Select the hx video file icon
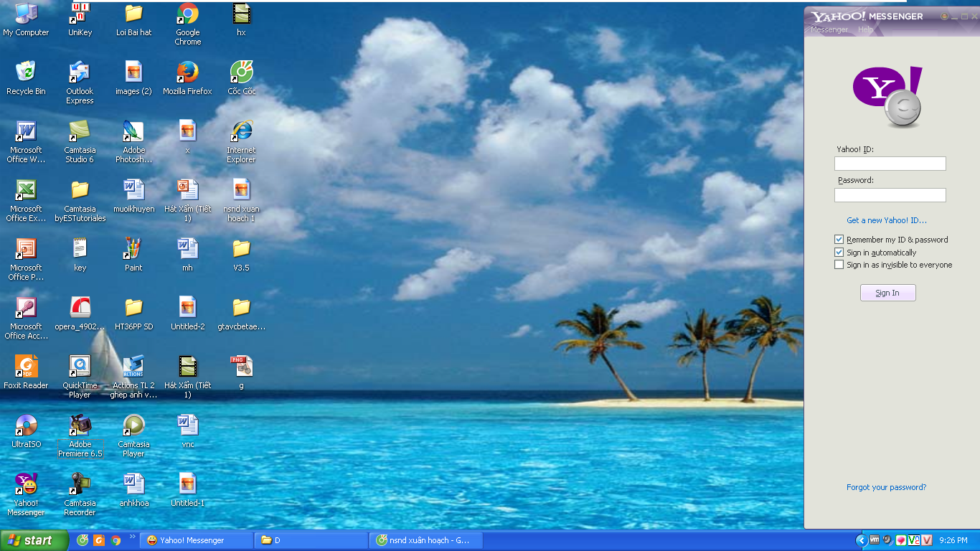 241,20
